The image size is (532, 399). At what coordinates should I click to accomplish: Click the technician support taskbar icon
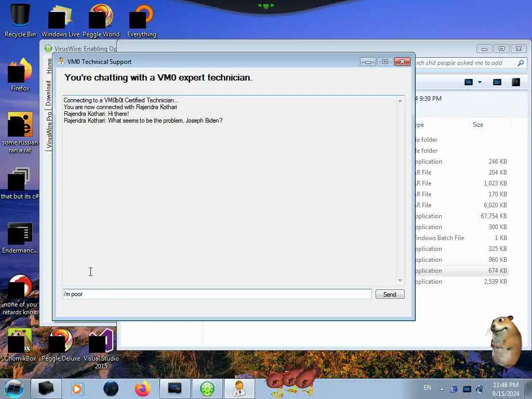239,389
